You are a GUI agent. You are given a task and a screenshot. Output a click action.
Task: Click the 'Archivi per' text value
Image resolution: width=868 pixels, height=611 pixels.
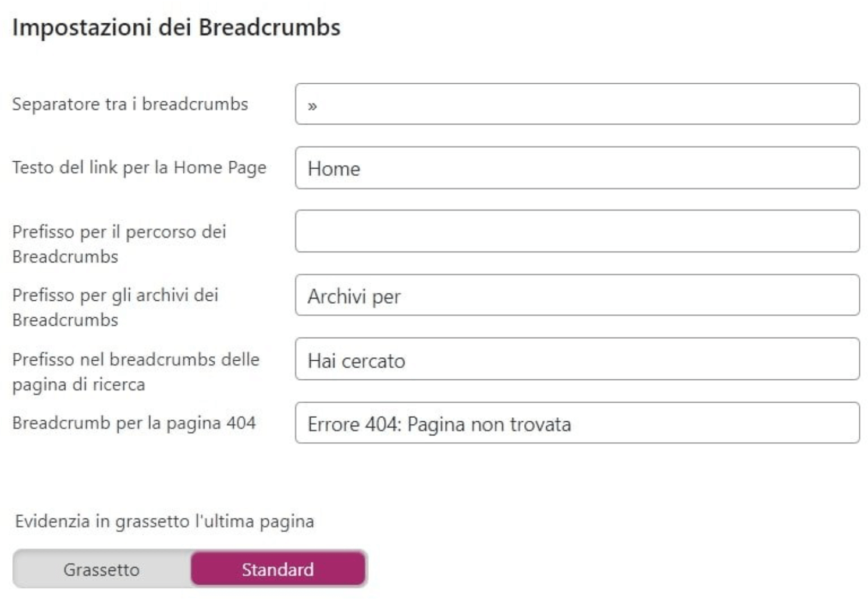354,297
